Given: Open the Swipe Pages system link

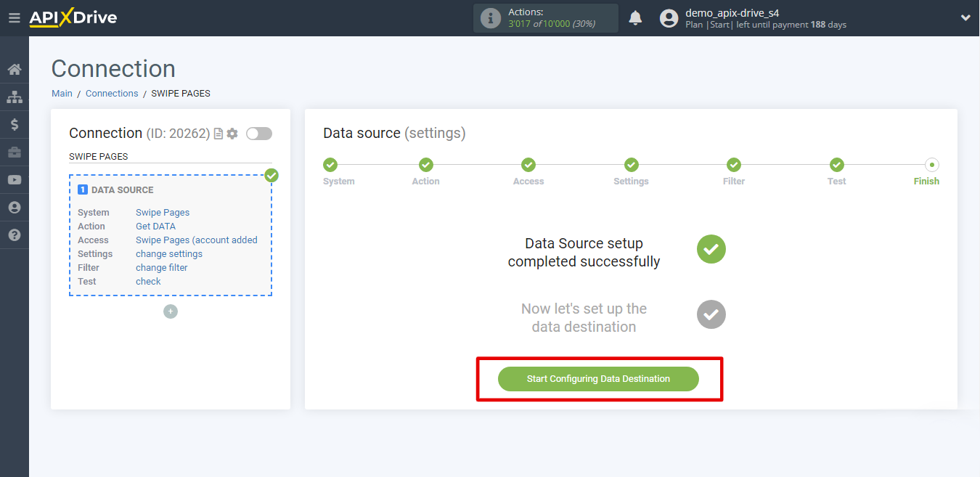Looking at the screenshot, I should point(163,213).
